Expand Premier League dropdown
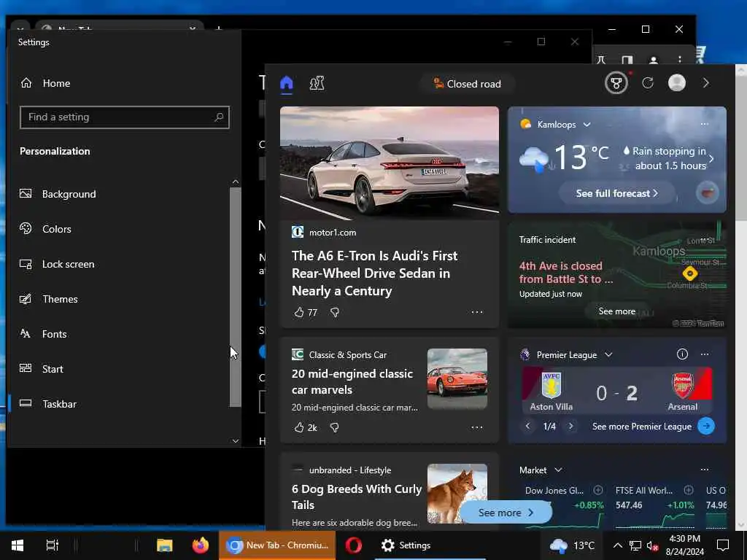 [608, 355]
